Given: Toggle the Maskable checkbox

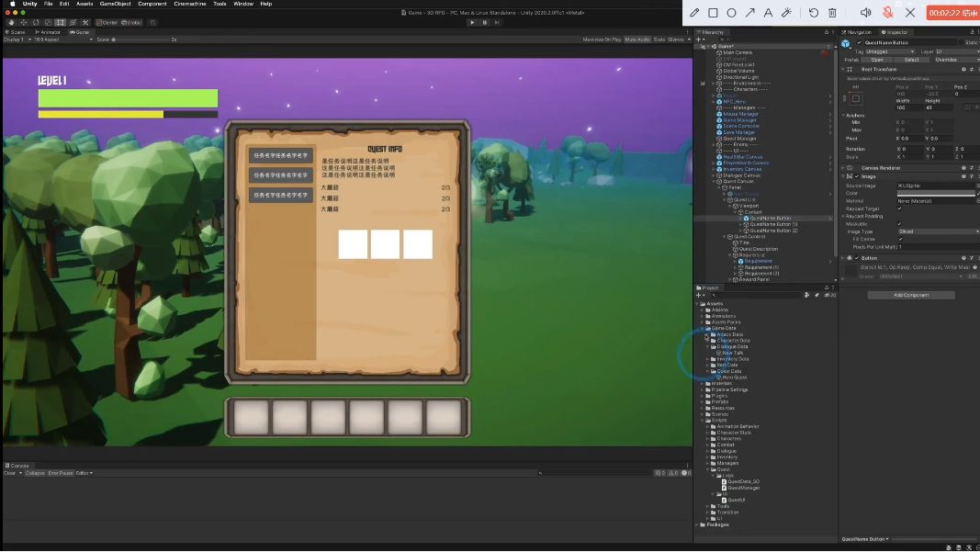Looking at the screenshot, I should 900,224.
